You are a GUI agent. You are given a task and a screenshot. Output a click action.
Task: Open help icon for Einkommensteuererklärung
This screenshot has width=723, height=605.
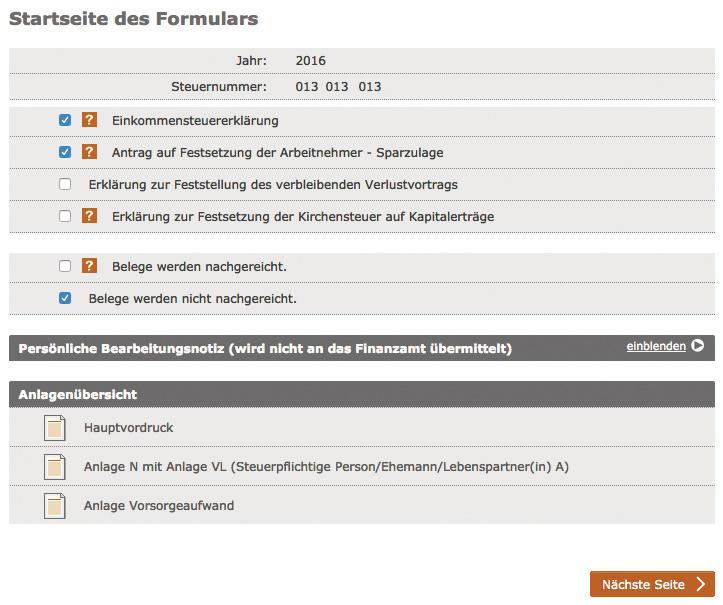[x=89, y=120]
